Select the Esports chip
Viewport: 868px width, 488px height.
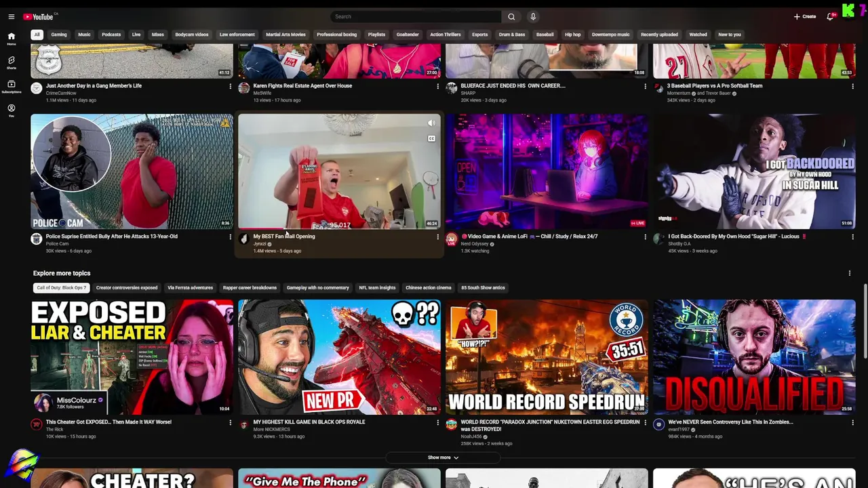coord(480,35)
